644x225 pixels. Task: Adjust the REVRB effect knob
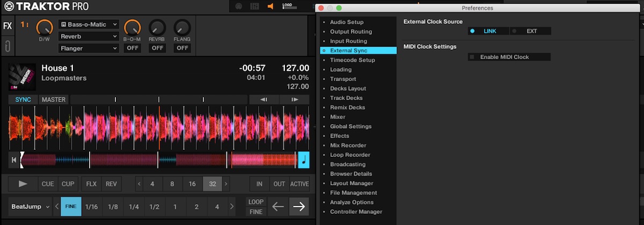click(x=157, y=26)
